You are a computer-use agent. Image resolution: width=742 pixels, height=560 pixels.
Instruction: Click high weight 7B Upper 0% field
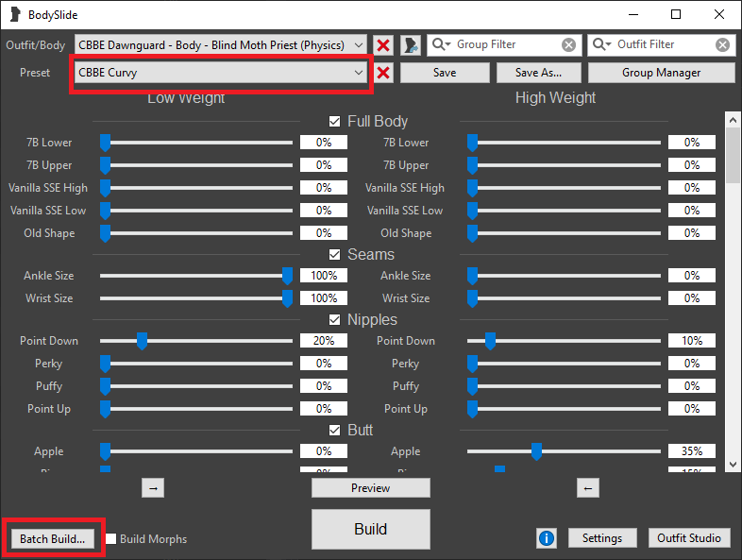point(692,165)
